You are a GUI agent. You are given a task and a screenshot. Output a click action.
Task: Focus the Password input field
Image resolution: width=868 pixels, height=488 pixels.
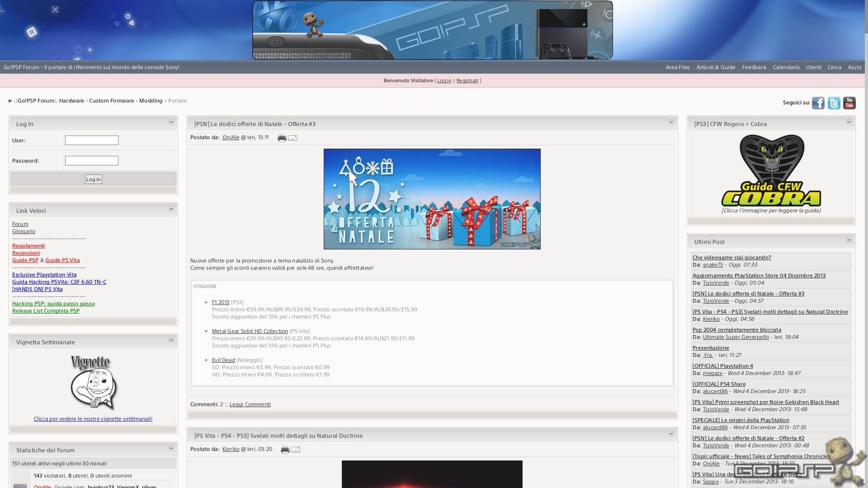[x=92, y=161]
